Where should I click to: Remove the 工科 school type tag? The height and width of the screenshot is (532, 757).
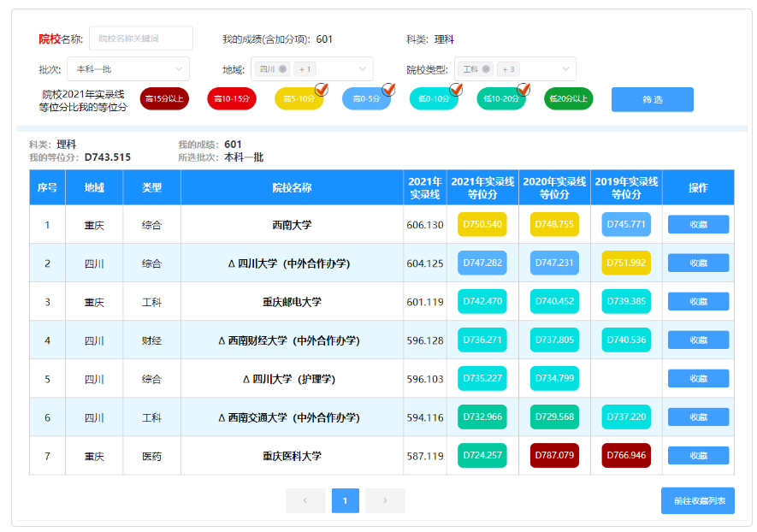(x=486, y=69)
